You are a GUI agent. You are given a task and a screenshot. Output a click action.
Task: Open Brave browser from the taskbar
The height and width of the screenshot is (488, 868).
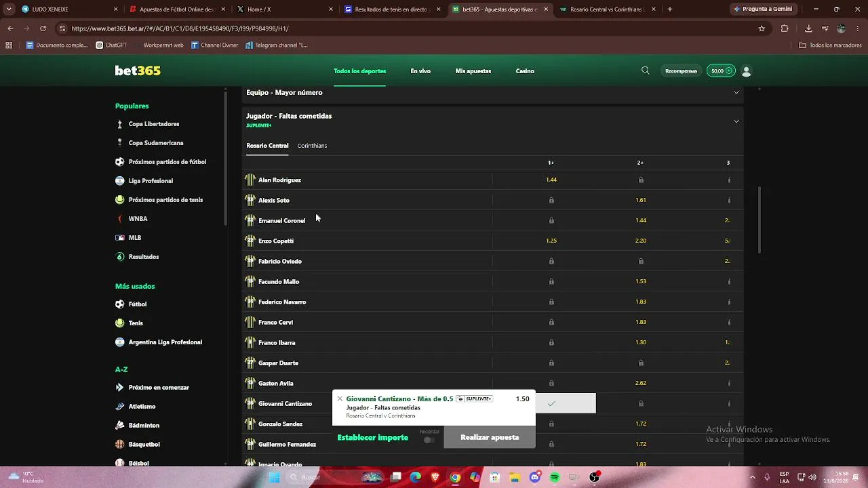tap(435, 477)
